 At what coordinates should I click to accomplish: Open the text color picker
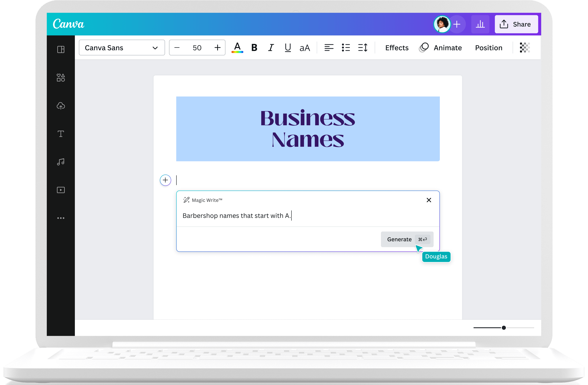pos(237,47)
